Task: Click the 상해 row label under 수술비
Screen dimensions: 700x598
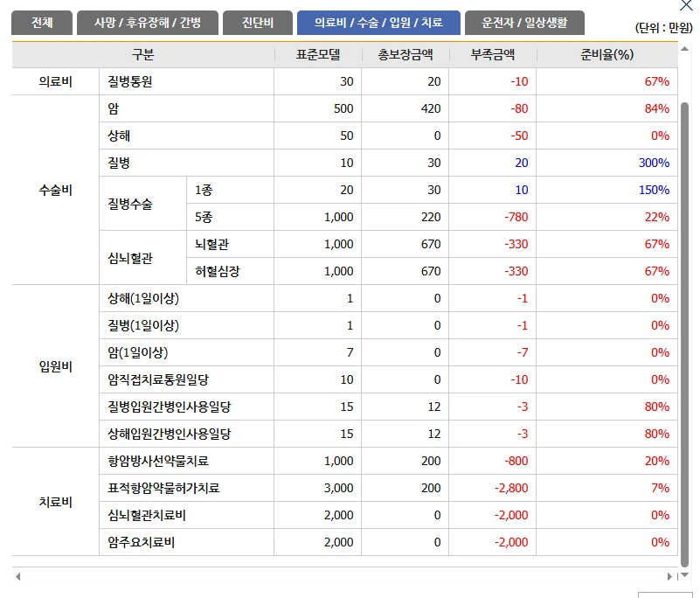Action: click(119, 136)
